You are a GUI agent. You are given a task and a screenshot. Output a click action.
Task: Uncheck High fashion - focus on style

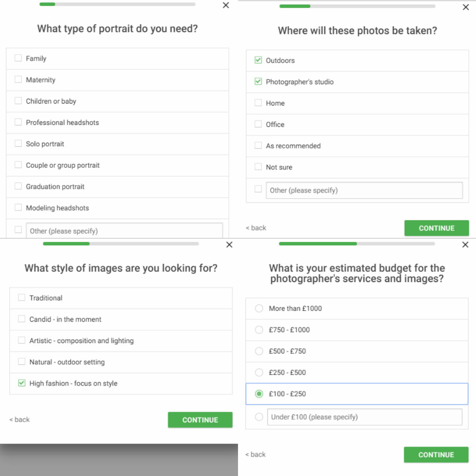22,383
